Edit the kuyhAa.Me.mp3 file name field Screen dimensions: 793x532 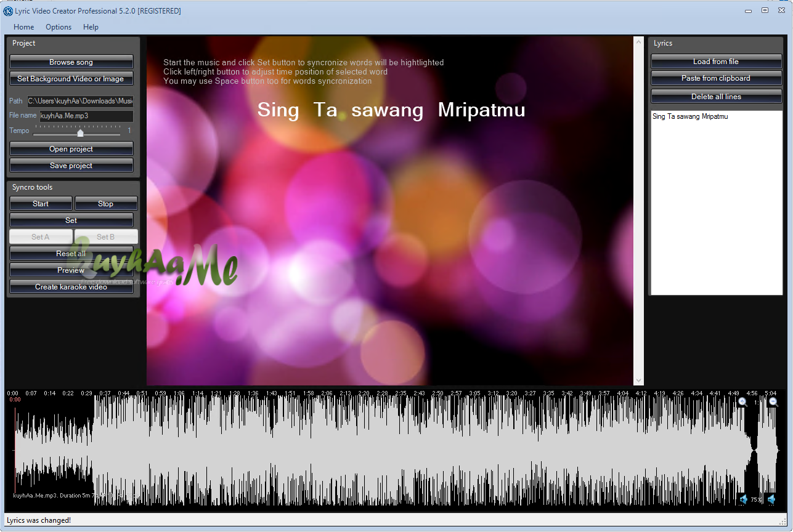pos(87,116)
